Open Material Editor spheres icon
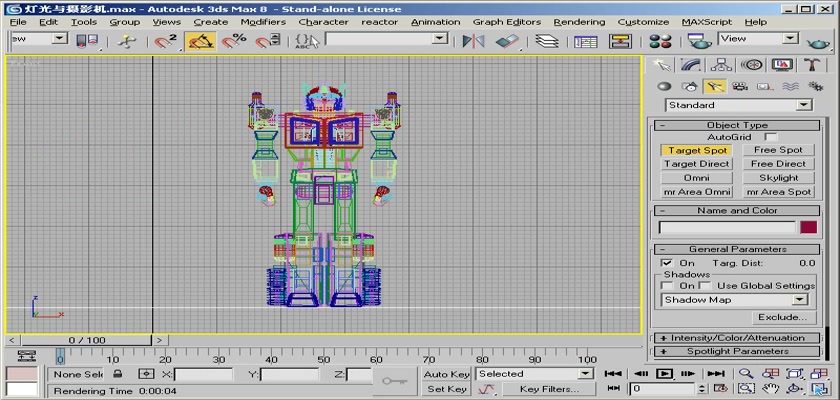Image resolution: width=840 pixels, height=400 pixels. [x=660, y=41]
